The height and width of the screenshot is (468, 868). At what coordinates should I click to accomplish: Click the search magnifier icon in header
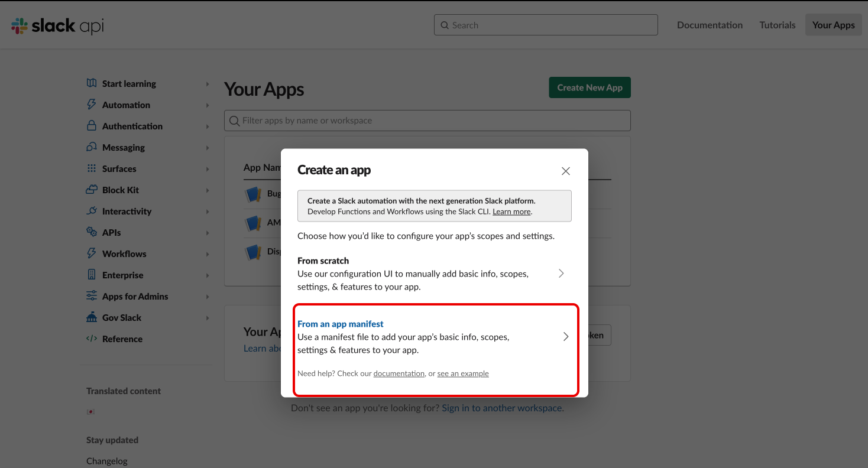445,25
